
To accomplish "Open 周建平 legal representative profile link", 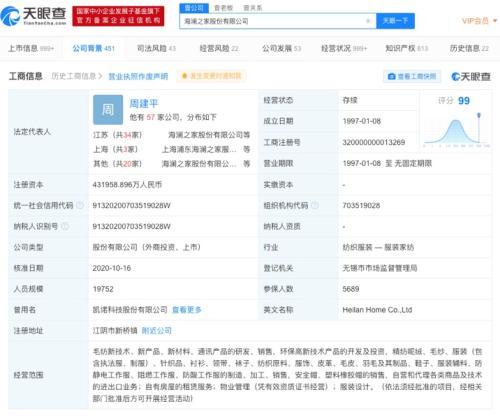I will click(x=144, y=103).
